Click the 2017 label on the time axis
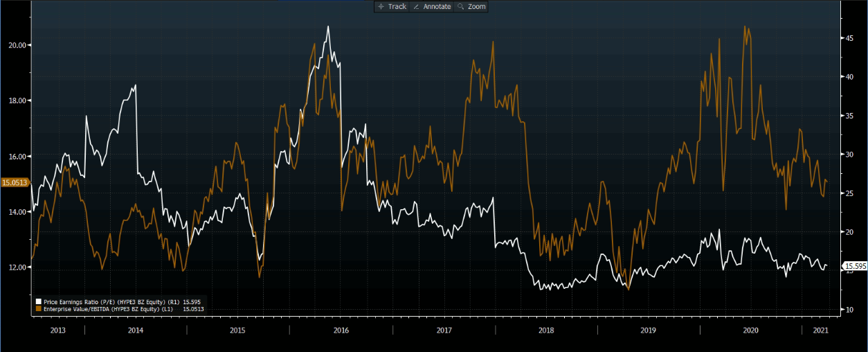The height and width of the screenshot is (352, 868). 444,331
